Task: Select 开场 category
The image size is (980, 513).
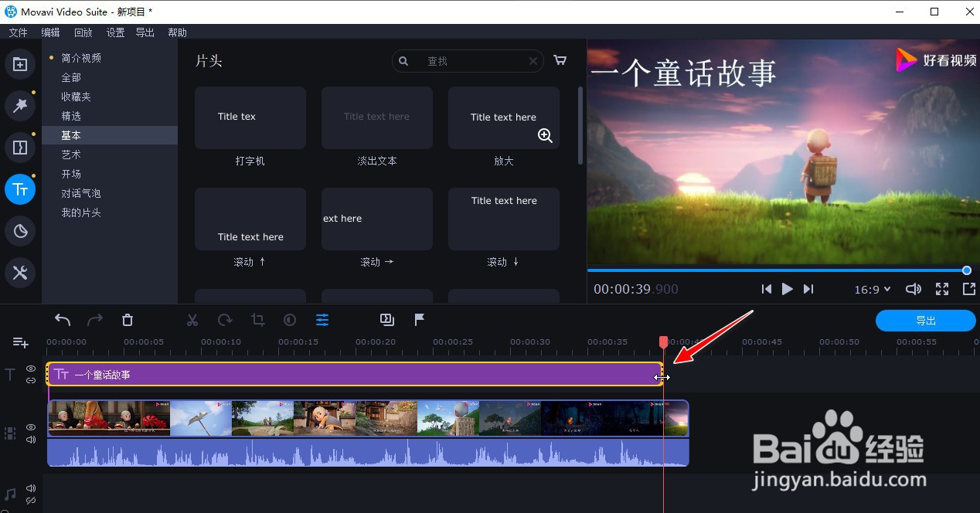Action: click(71, 174)
